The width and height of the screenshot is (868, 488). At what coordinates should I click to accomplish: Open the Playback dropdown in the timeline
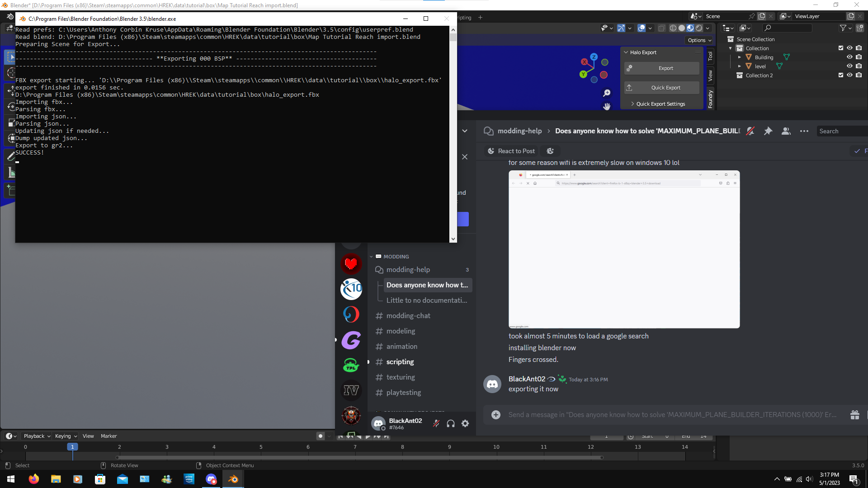coord(36,436)
